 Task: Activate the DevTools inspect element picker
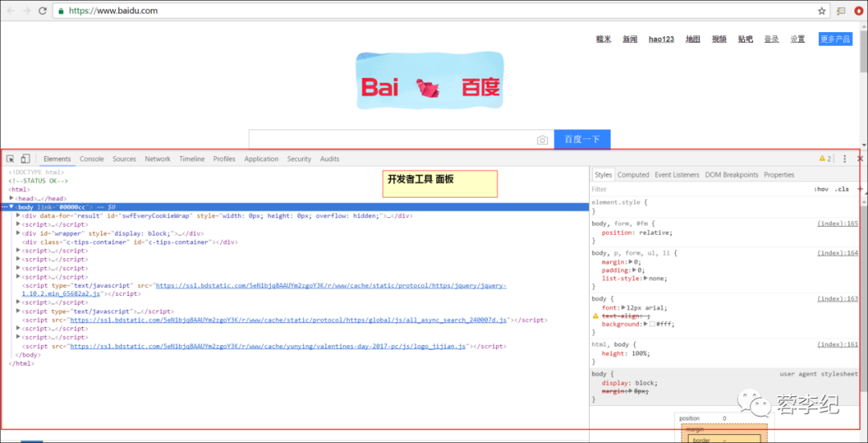10,159
